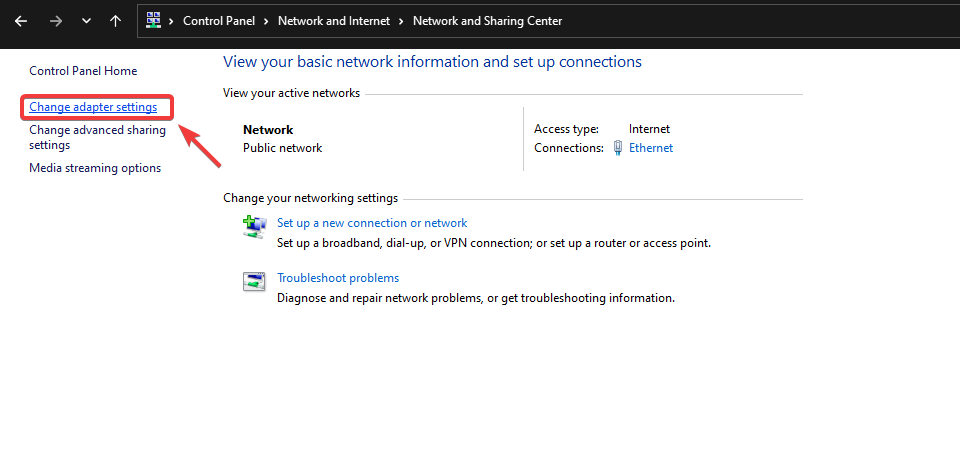Click the new connection setup icon
The width and height of the screenshot is (960, 468).
pyautogui.click(x=254, y=226)
